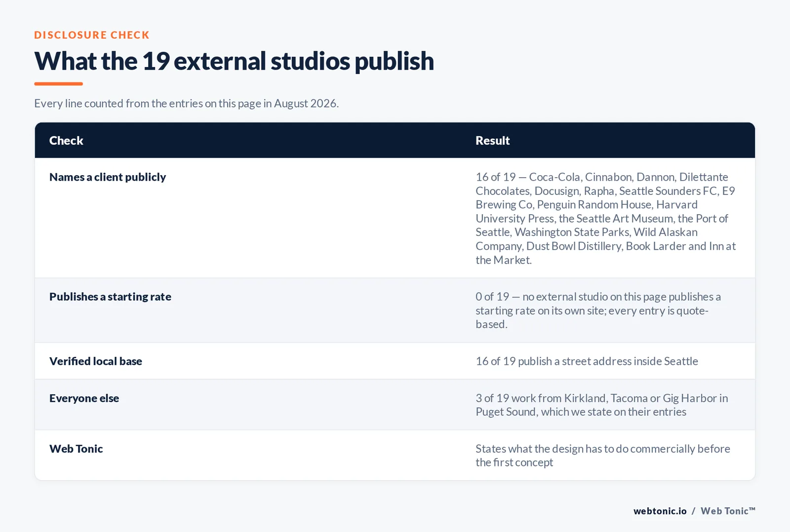Image resolution: width=790 pixels, height=532 pixels.
Task: Click the '3 of 19 work from Kirkland' result
Action: pos(602,405)
